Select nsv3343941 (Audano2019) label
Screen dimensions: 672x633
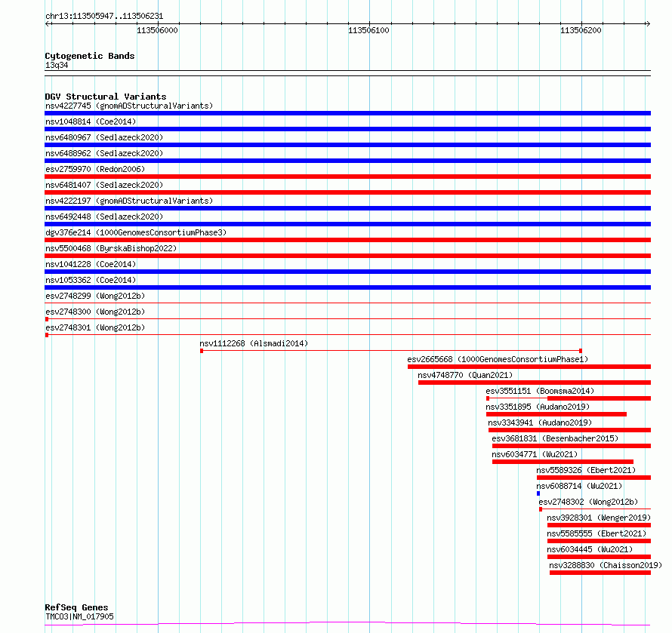540,423
